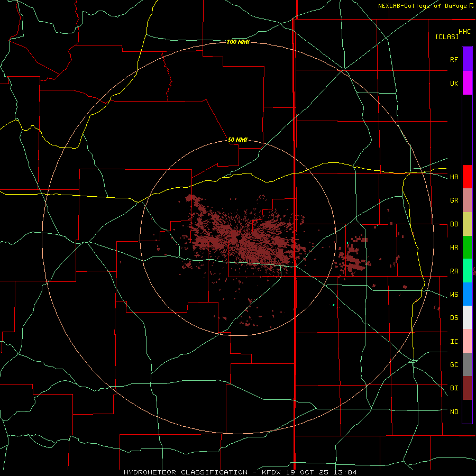This screenshot has height=476, width=476.
Task: Click the IC light pink legend swatch
Action: pos(467,341)
